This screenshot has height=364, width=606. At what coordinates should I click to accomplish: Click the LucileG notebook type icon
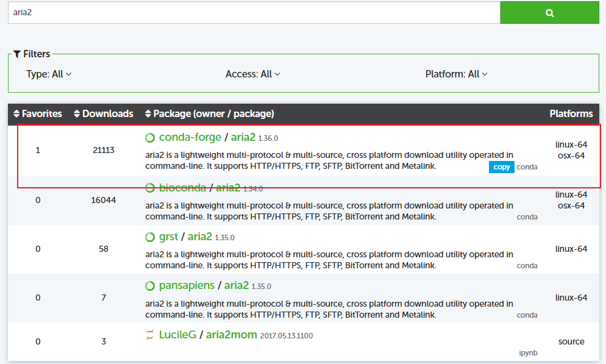click(150, 335)
